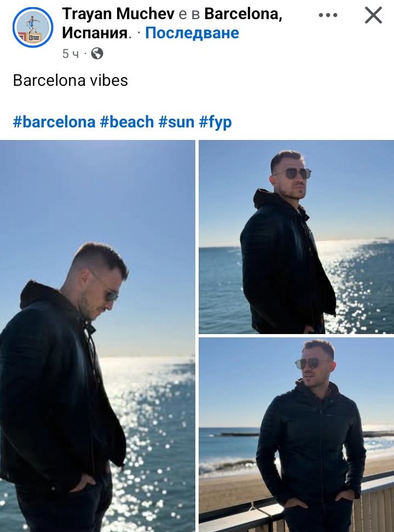Follow the page via Последване
The image size is (394, 532).
pyautogui.click(x=192, y=33)
